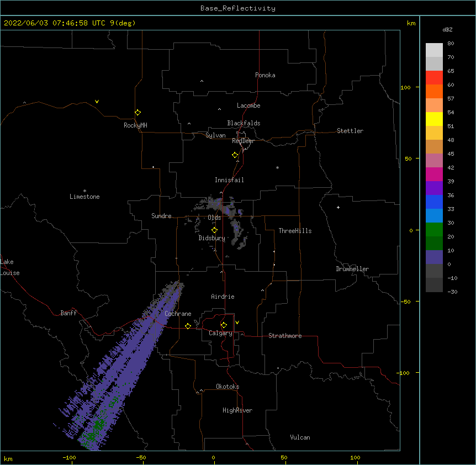Click the Lacombe map label
Image resolution: width=476 pixels, height=465 pixels.
248,105
